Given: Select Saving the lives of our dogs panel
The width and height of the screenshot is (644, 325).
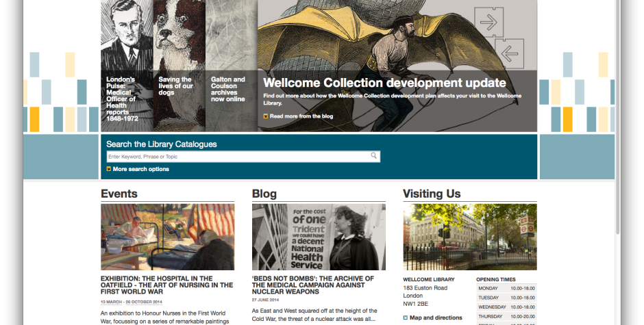Looking at the screenshot, I should (x=179, y=66).
